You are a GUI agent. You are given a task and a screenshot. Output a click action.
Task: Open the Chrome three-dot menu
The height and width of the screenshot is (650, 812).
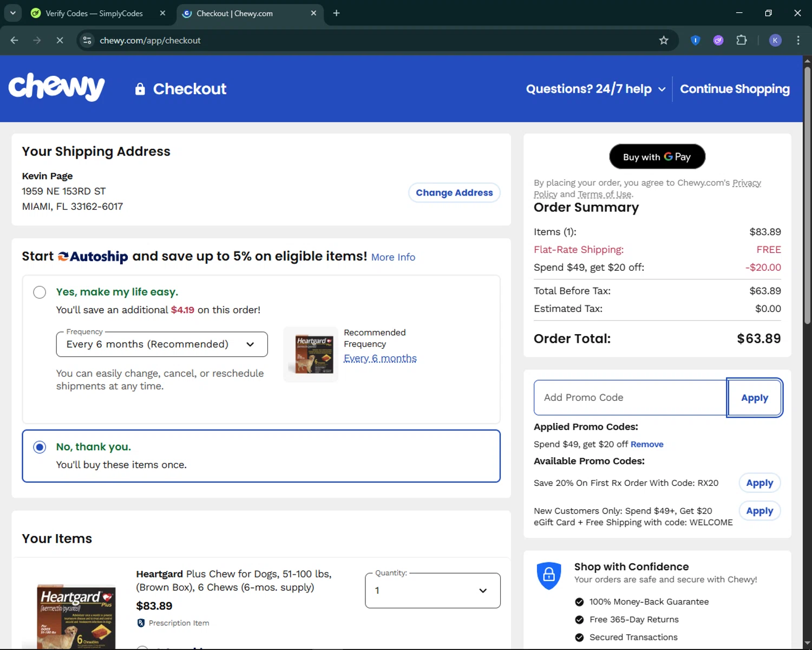pyautogui.click(x=798, y=41)
